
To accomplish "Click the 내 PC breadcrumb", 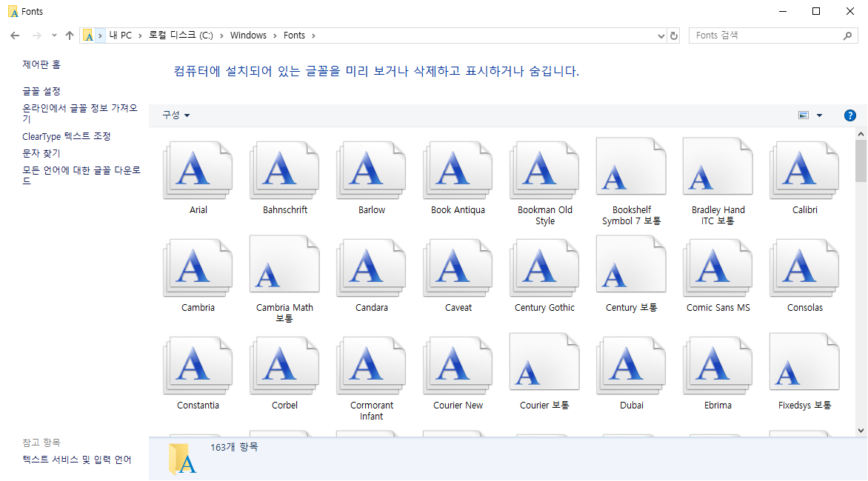I will (x=120, y=36).
